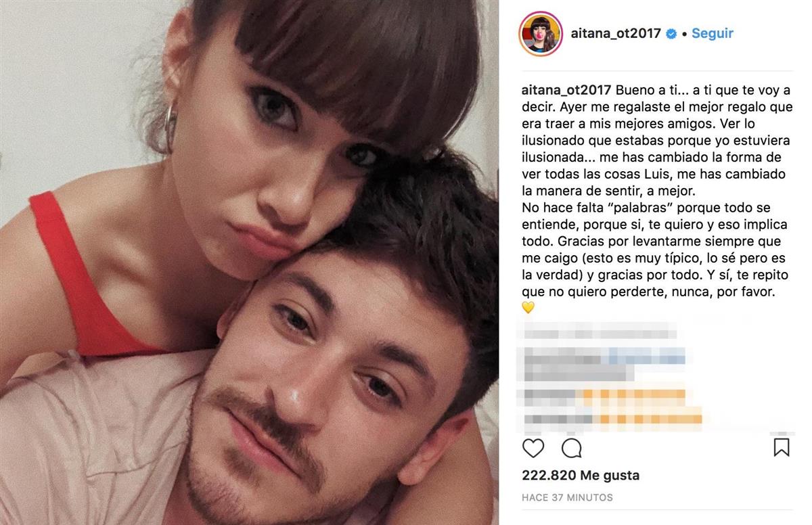
Task: Click the first blurred comment with orange emojis
Action: (x=604, y=394)
